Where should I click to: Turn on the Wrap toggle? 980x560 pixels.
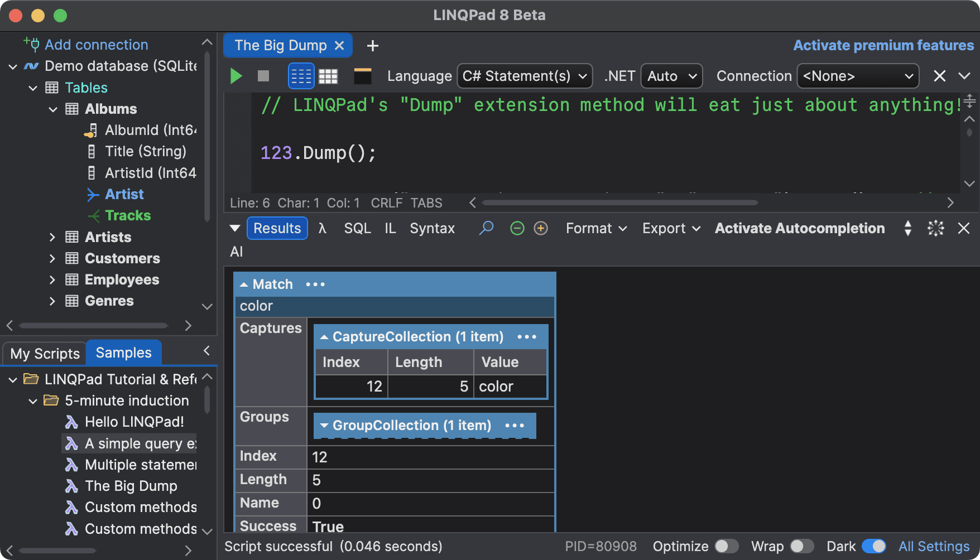803,547
